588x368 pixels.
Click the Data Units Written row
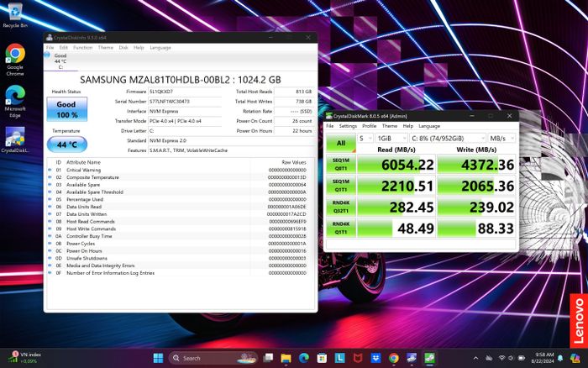178,213
